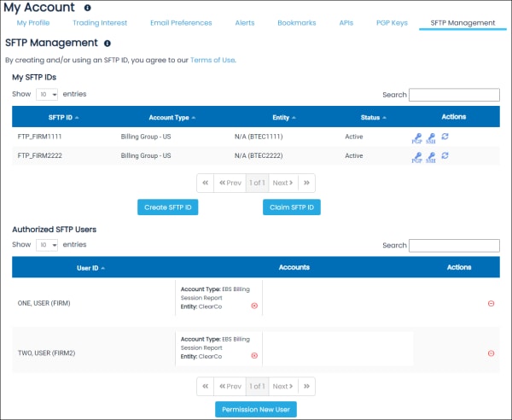512x420 pixels.
Task: Click info icon next to My Account title
Action: tap(87, 8)
